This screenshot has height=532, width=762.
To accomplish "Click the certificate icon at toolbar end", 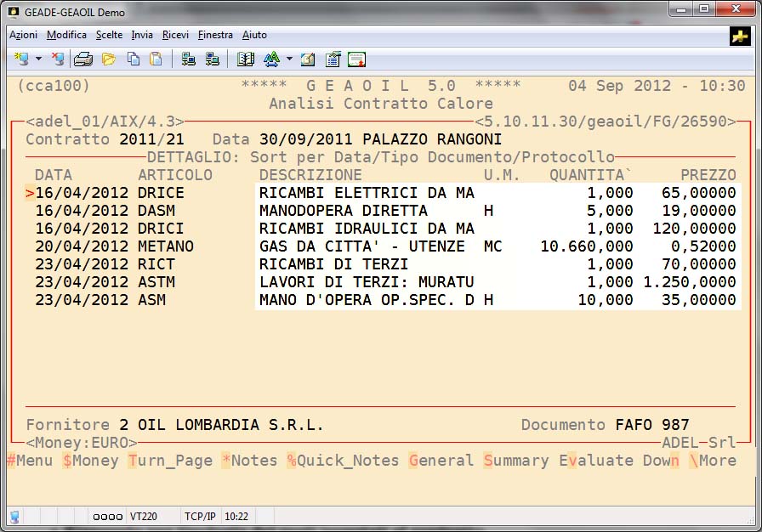I will (x=356, y=59).
